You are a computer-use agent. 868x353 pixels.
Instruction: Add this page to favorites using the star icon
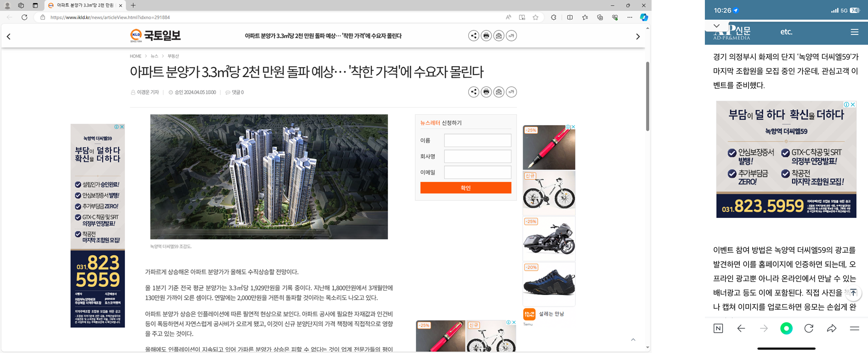535,17
